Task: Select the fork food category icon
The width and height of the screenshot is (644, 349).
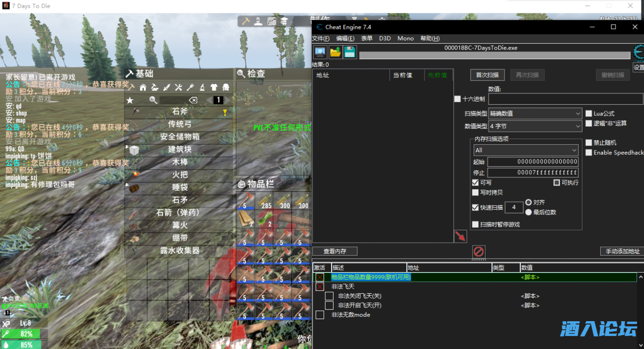Action: [x=190, y=87]
